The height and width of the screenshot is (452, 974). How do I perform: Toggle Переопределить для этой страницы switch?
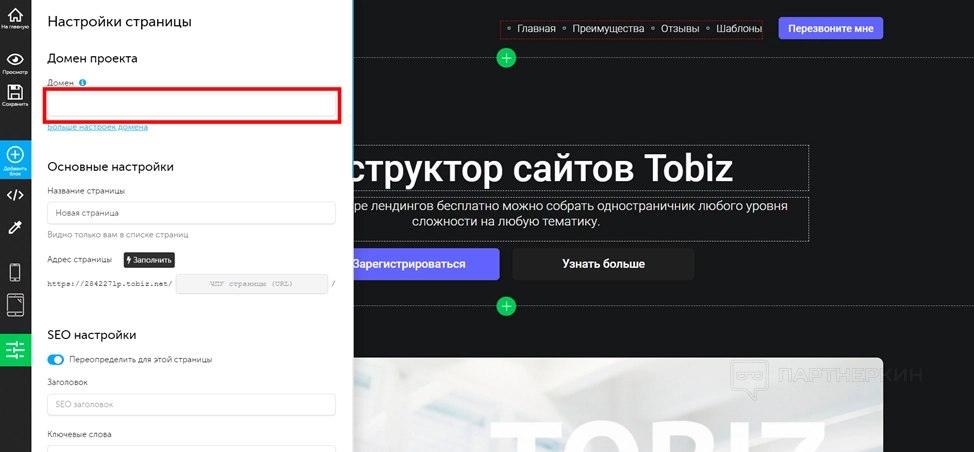55,359
